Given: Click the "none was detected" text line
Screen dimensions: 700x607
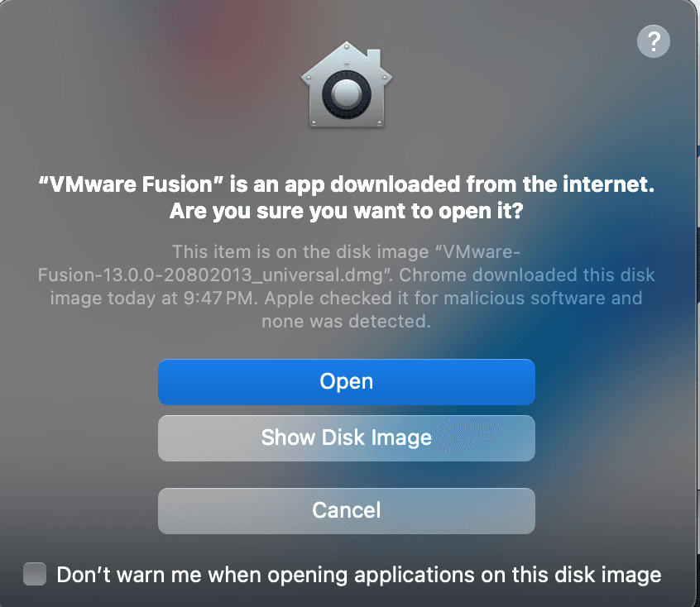Looking at the screenshot, I should pyautogui.click(x=347, y=322).
